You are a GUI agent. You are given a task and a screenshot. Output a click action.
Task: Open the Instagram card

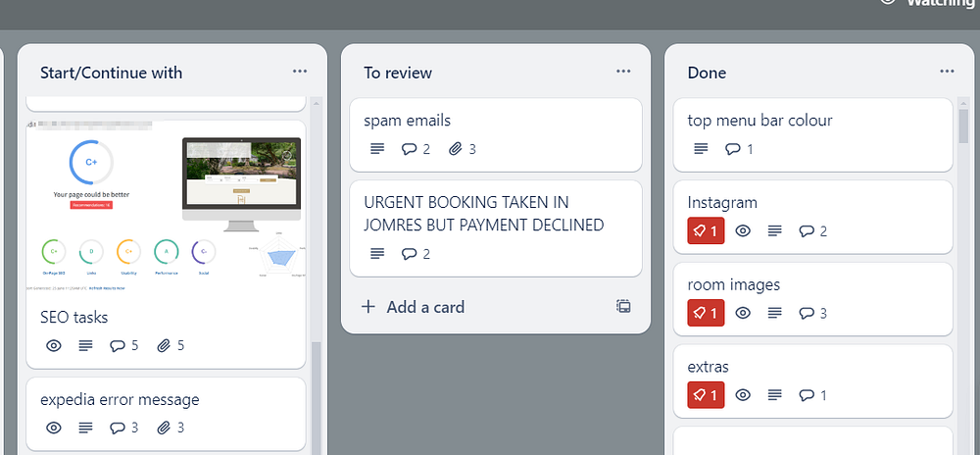812,217
